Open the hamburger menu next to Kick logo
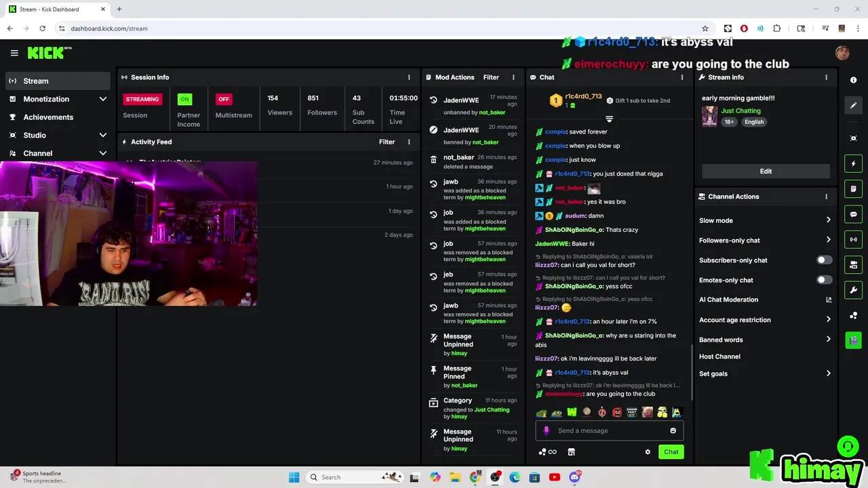Screen dimensions: 868x488 pos(14,53)
